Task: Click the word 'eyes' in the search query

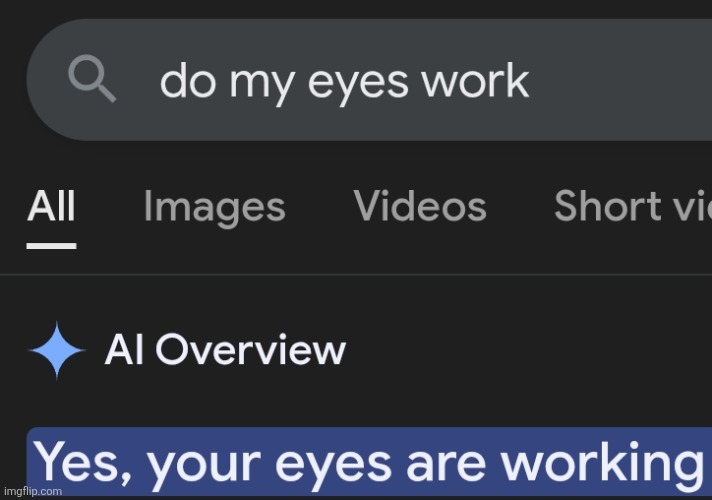Action: pos(358,83)
